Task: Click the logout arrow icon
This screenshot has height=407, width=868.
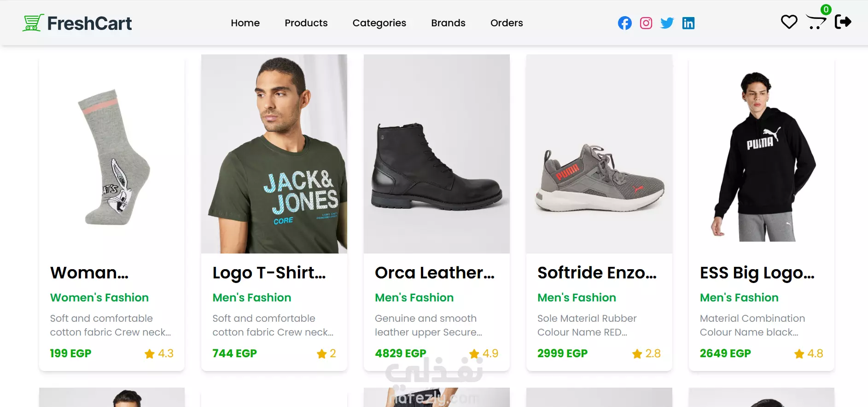Action: 843,22
